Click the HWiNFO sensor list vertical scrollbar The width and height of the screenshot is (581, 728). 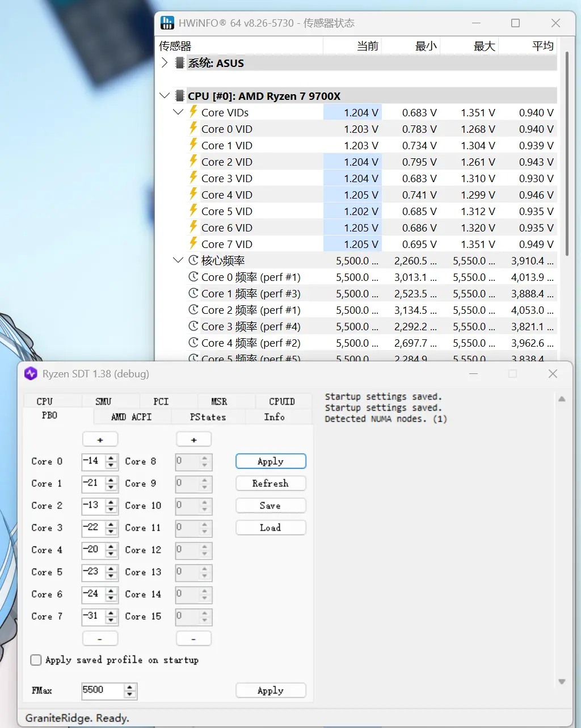[567, 153]
